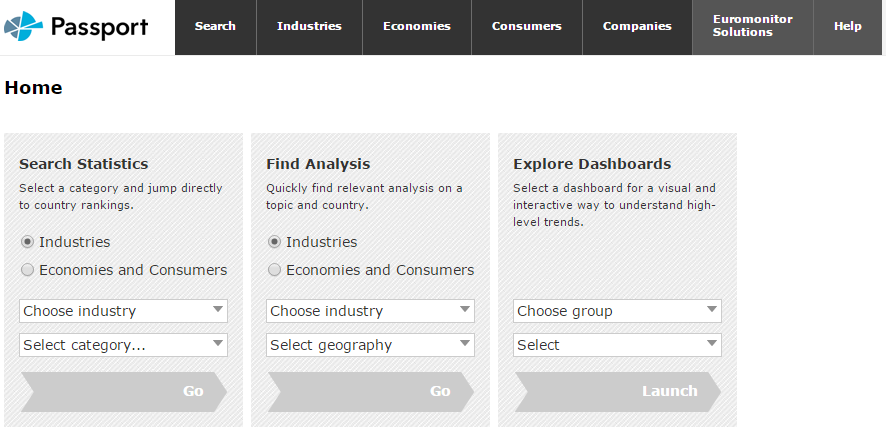Image resolution: width=886 pixels, height=438 pixels.
Task: Select Industries radio in Find Analysis
Action: [x=275, y=242]
